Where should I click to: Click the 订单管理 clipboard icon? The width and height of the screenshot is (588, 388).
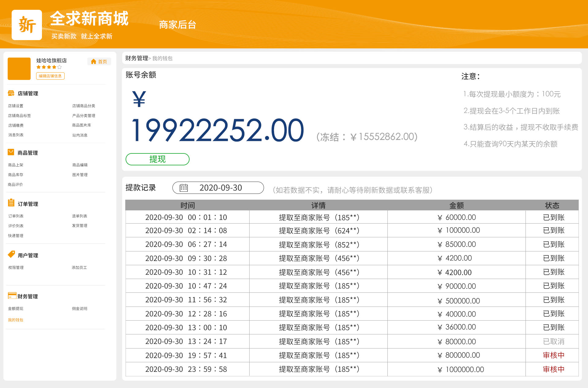point(11,202)
